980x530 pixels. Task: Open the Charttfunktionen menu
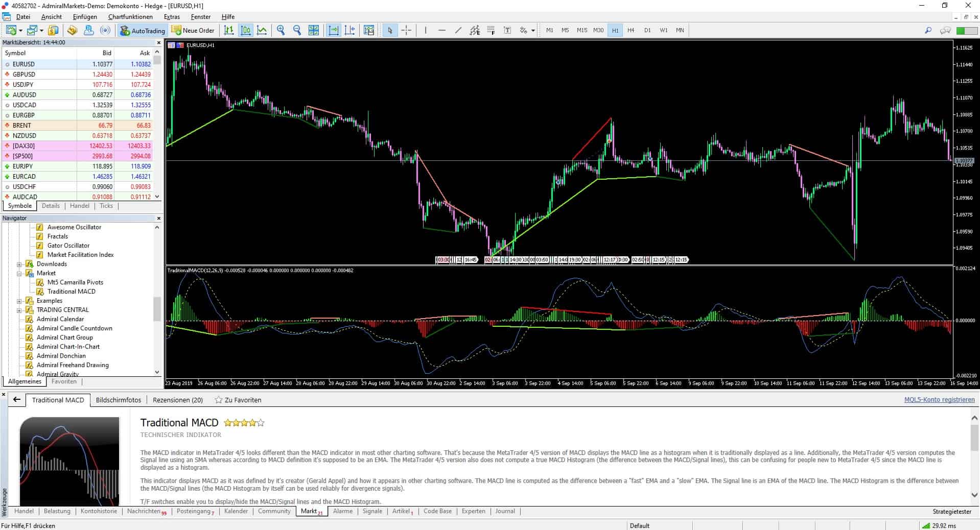130,16
